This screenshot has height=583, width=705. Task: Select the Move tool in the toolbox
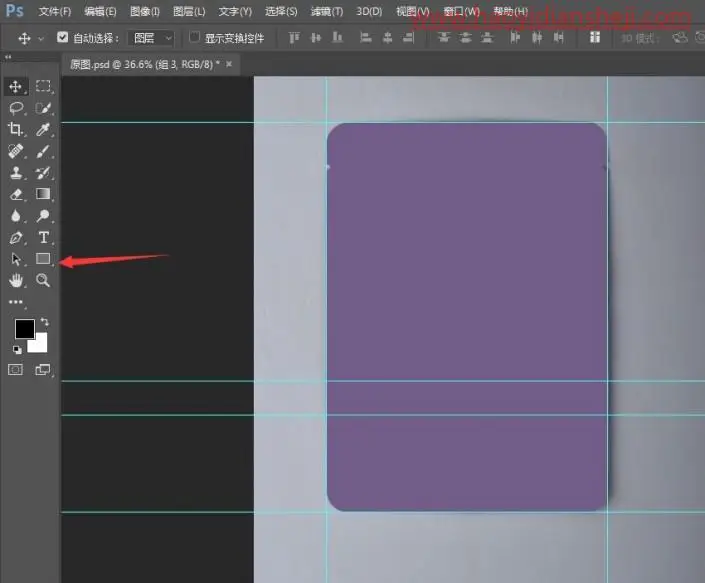click(x=16, y=86)
